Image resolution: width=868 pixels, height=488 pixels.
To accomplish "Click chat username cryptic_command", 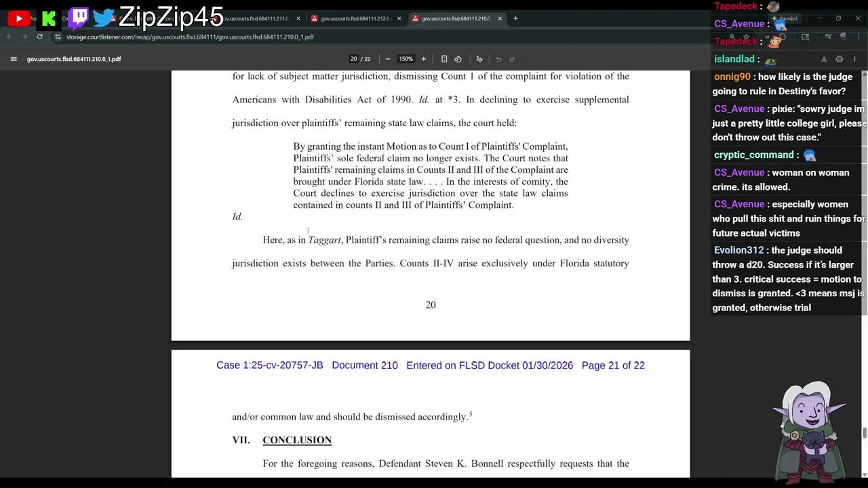I will pos(753,155).
